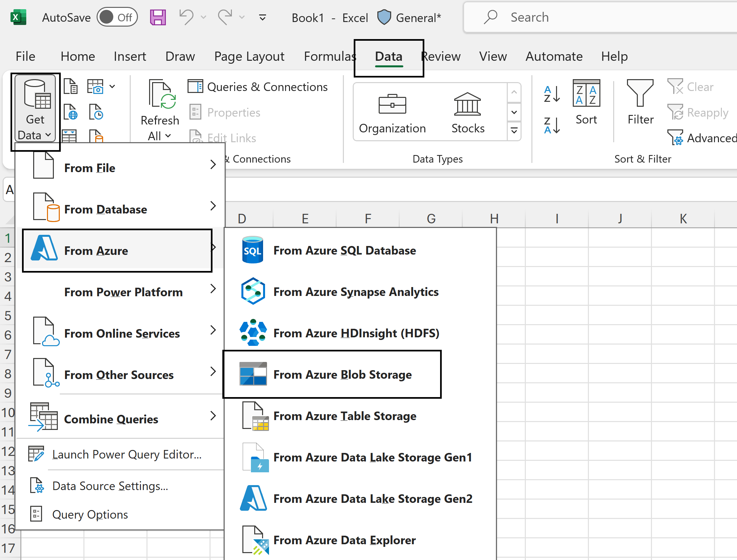
Task: Open the Advanced filter option
Action: click(x=702, y=138)
